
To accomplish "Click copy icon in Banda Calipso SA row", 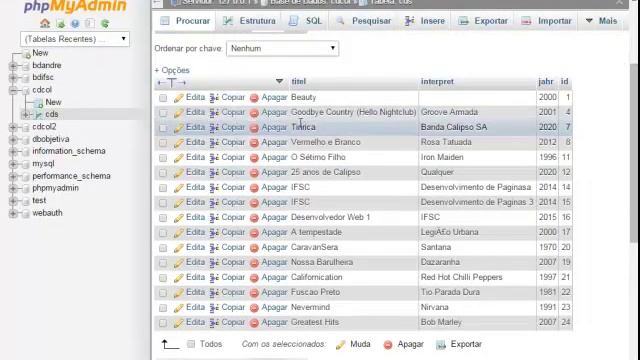I will pyautogui.click(x=214, y=128).
